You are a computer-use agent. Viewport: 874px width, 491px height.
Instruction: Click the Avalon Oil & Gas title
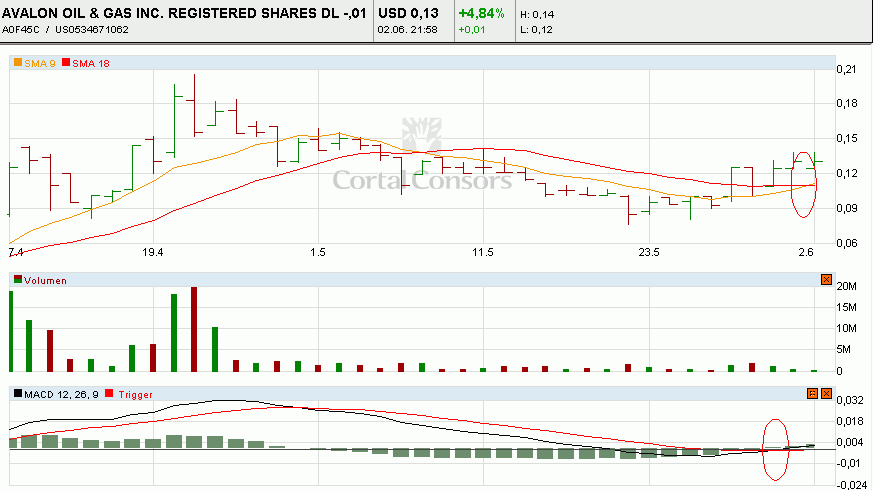coord(186,14)
